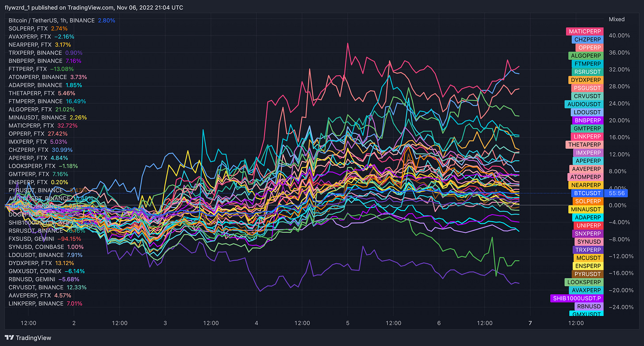This screenshot has height=346, width=644.
Task: Select the SOLPERP, FTX legend row
Action: [x=38, y=28]
